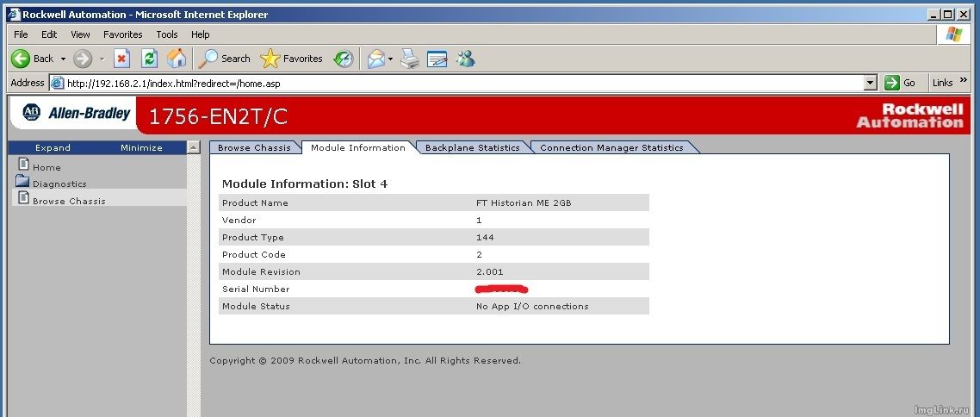Open the Search toolbar button
The image size is (980, 417).
point(225,59)
